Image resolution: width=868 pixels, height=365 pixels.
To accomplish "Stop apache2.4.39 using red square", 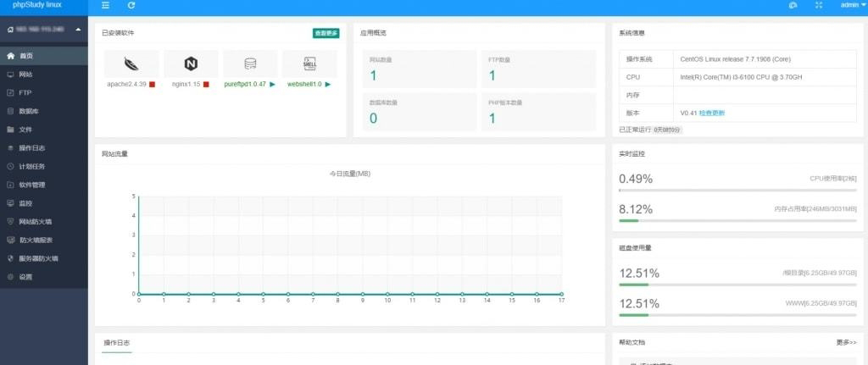I will point(152,85).
